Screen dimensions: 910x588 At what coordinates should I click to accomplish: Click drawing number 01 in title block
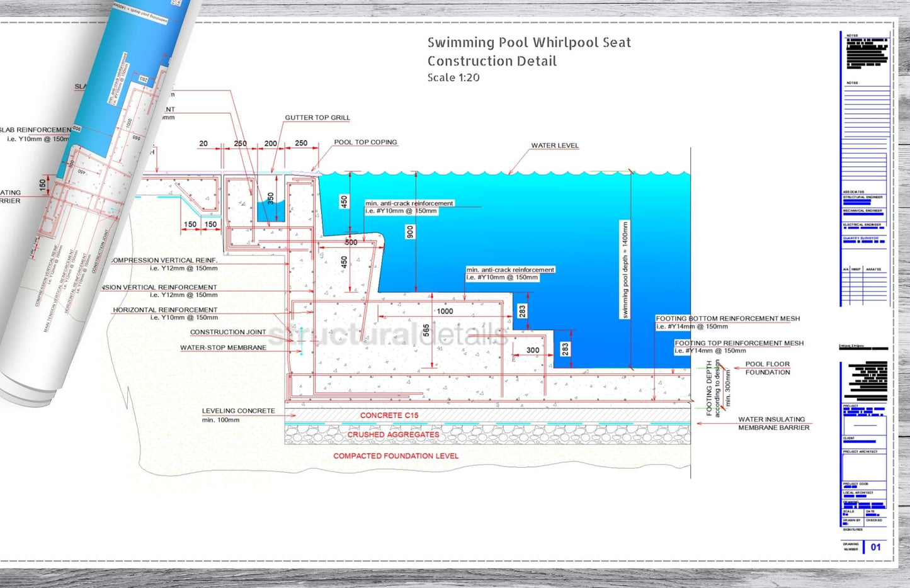pyautogui.click(x=875, y=547)
